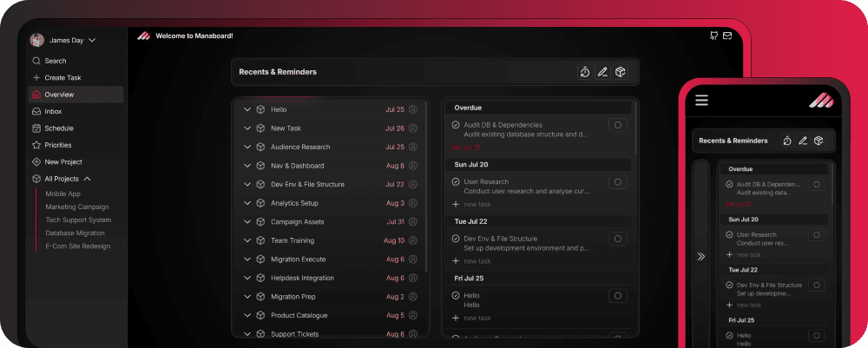Viewport: 868px width, 348px height.
Task: Open the GitHub icon in the header
Action: tap(714, 36)
